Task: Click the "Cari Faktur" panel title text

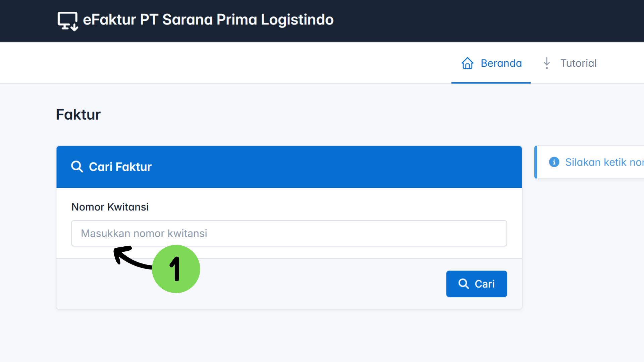Action: point(120,167)
